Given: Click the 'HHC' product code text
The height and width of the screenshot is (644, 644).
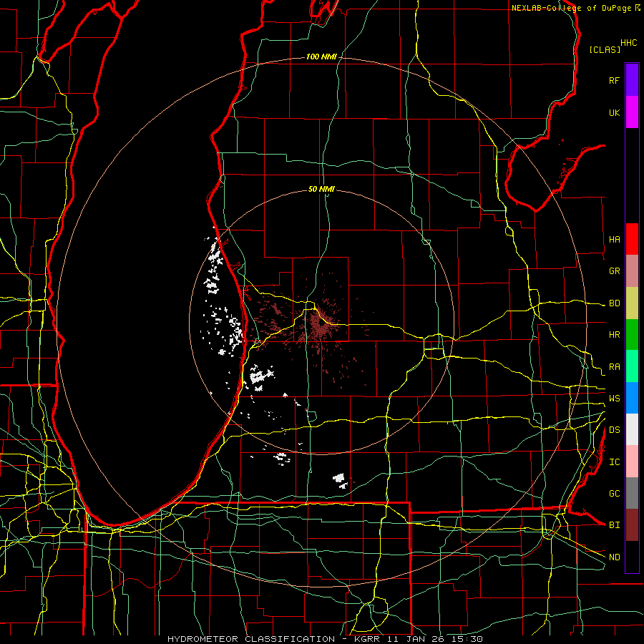Looking at the screenshot, I should tap(629, 43).
